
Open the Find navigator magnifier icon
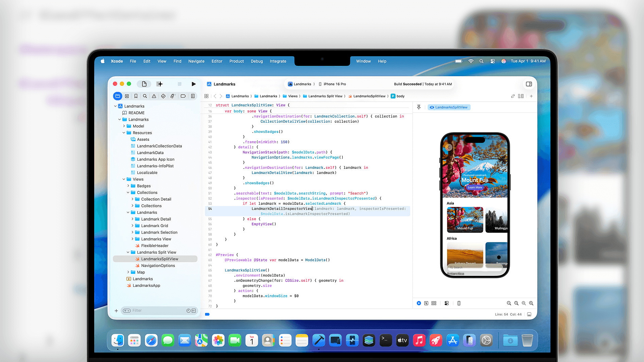pos(145,96)
